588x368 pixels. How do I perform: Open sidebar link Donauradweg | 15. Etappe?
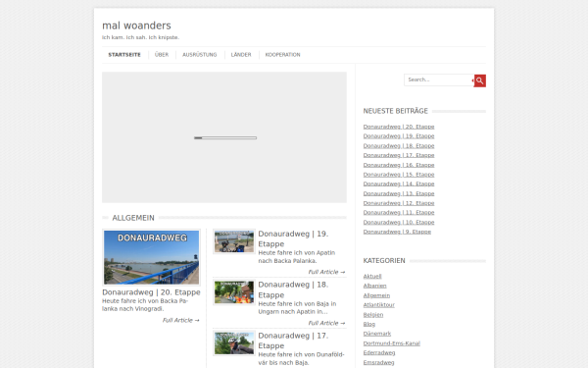399,175
